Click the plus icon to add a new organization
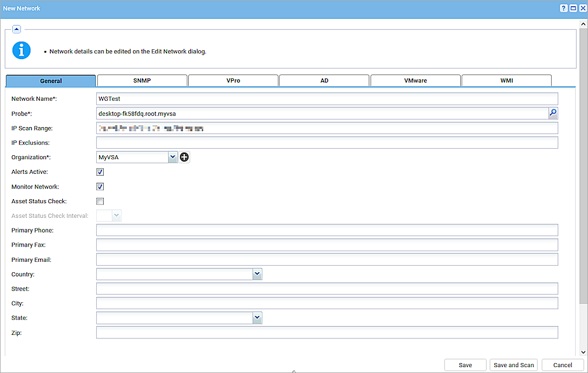The image size is (588, 373). pos(184,157)
